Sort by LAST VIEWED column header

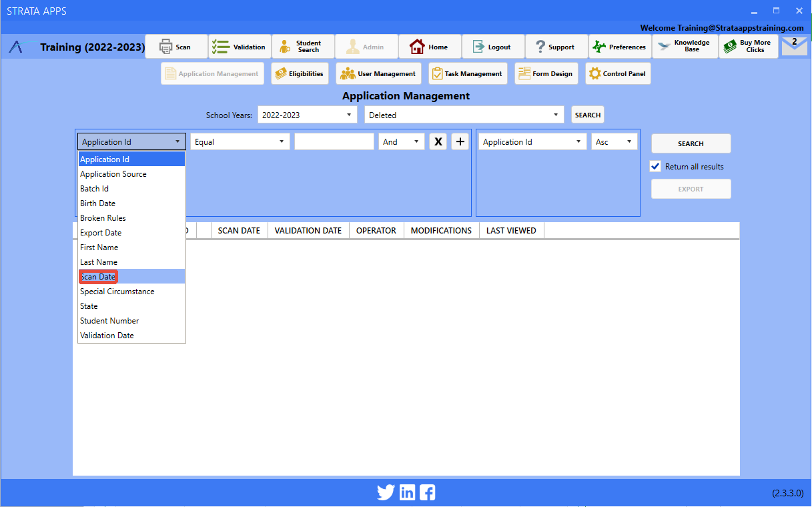pos(511,230)
